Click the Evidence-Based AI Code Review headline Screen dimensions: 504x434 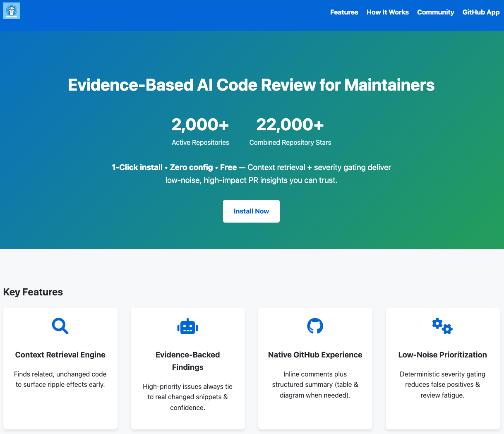pyautogui.click(x=251, y=85)
